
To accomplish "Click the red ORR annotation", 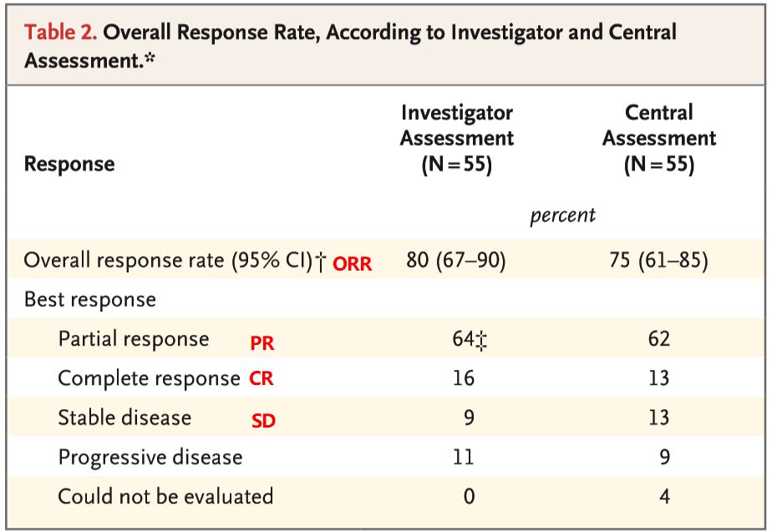I will (352, 264).
